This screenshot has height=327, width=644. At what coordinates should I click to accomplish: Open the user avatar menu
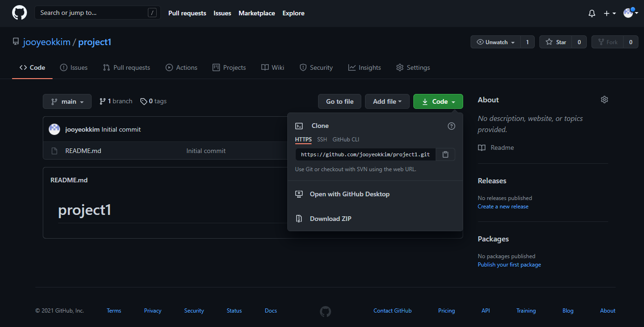pos(630,13)
